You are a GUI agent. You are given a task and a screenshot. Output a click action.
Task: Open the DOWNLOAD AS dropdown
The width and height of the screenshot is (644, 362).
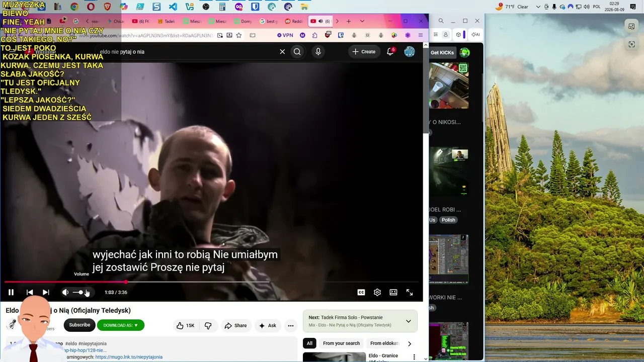[x=121, y=325]
